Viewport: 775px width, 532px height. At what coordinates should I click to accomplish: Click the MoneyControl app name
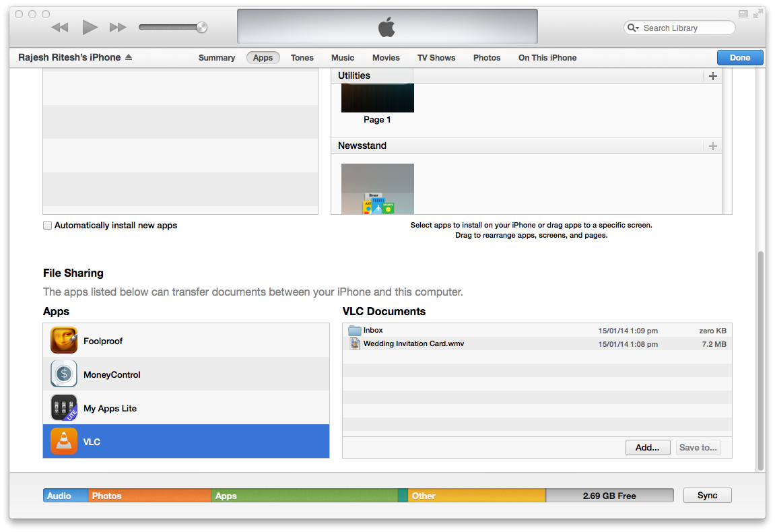112,375
